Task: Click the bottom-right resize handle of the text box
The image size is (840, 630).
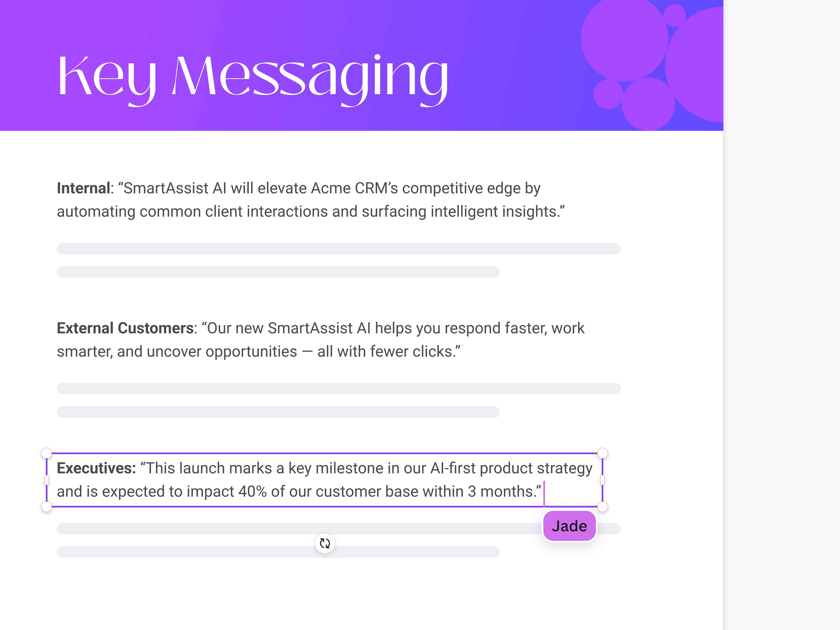Action: pos(603,507)
